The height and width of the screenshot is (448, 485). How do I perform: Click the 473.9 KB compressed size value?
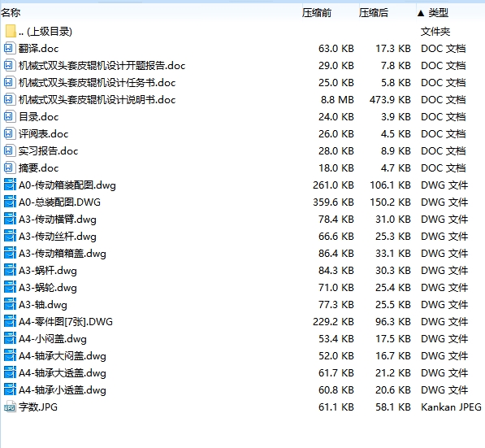click(390, 100)
